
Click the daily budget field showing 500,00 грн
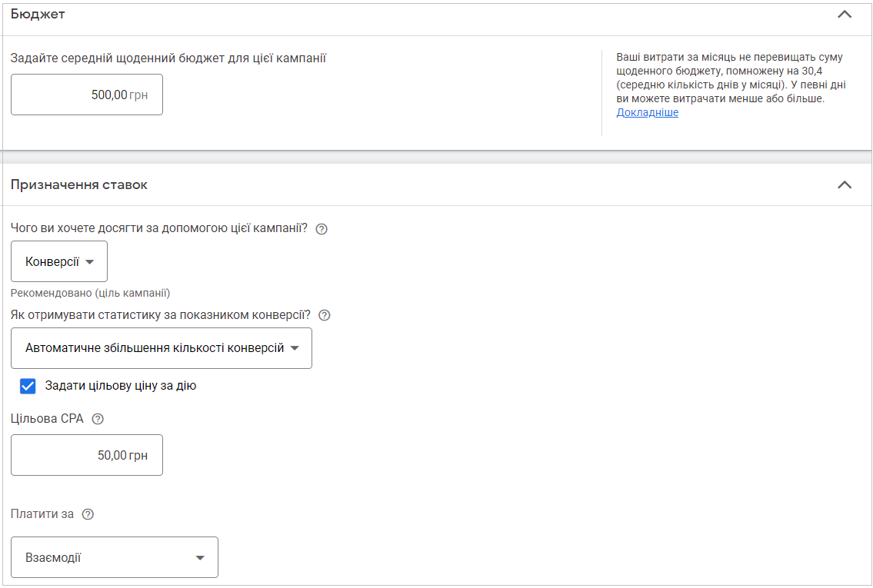pos(87,95)
